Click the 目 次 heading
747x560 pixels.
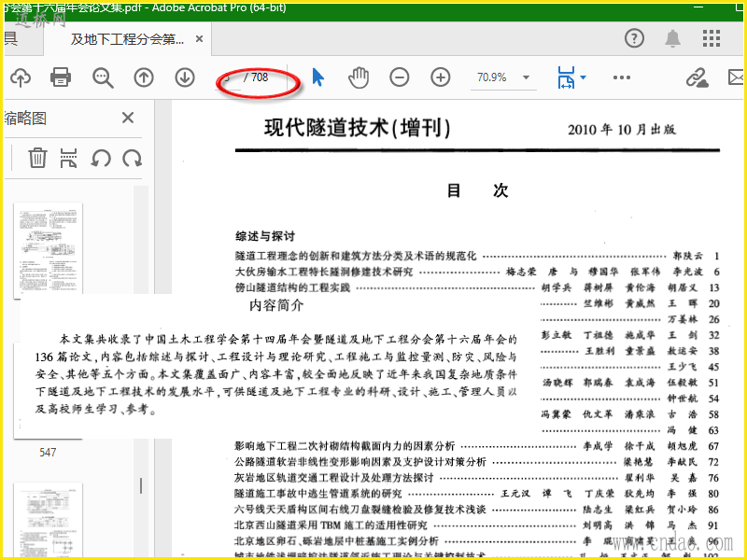pos(477,190)
